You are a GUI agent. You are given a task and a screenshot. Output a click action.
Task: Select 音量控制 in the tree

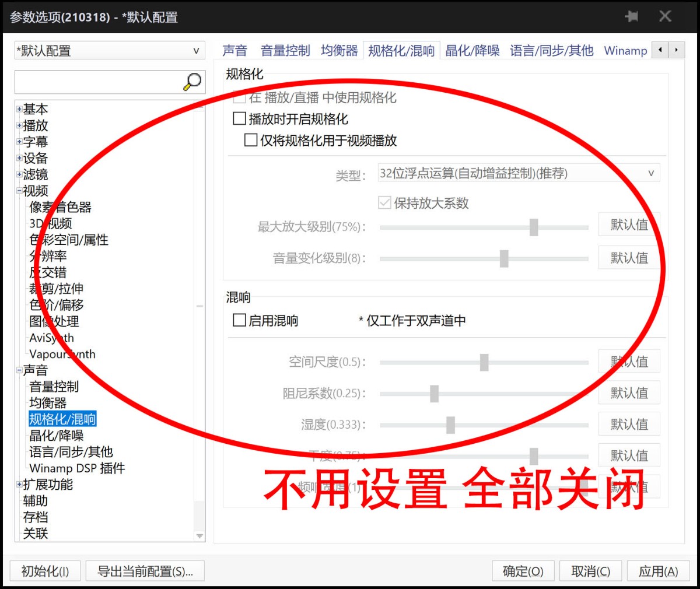point(54,387)
